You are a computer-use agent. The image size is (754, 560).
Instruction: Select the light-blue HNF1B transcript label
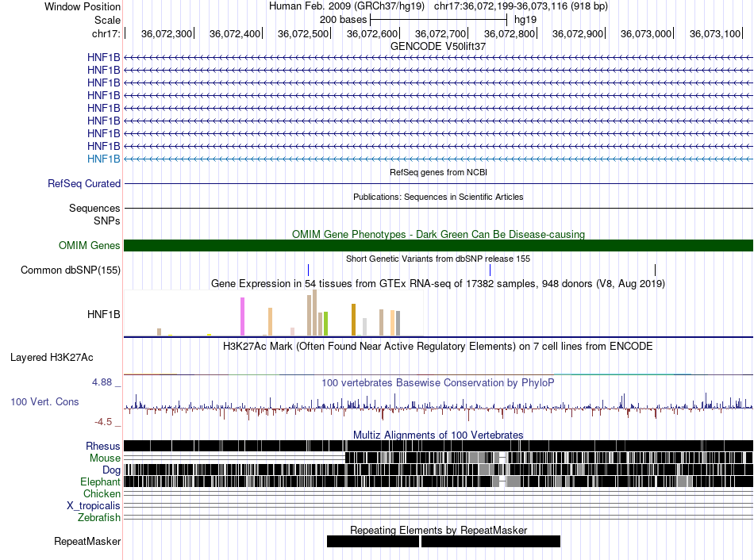(103, 159)
